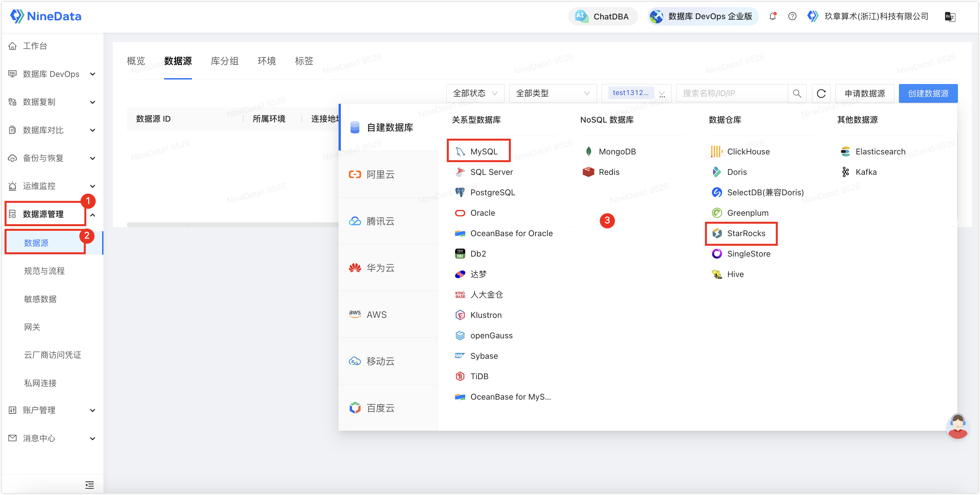Select the 阿里云 provider category
Viewport: 980px width, 495px height.
click(x=388, y=174)
